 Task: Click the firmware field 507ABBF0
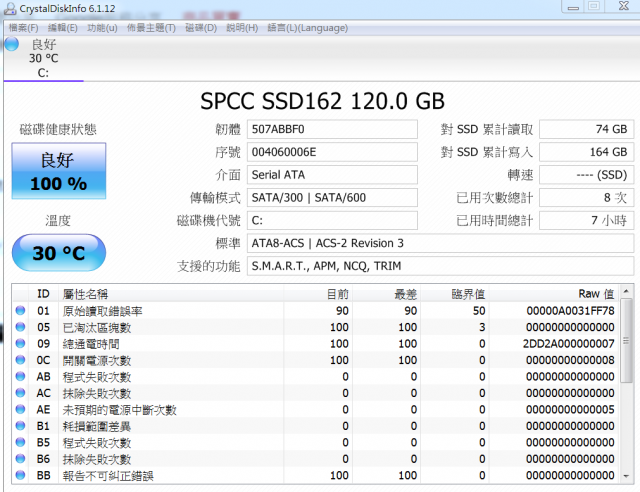332,129
